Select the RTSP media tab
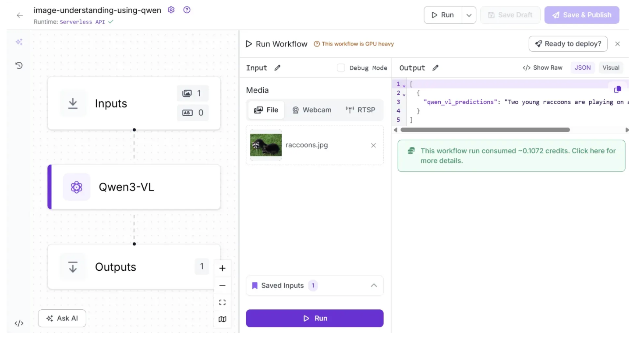This screenshot has width=644, height=340. point(361,110)
